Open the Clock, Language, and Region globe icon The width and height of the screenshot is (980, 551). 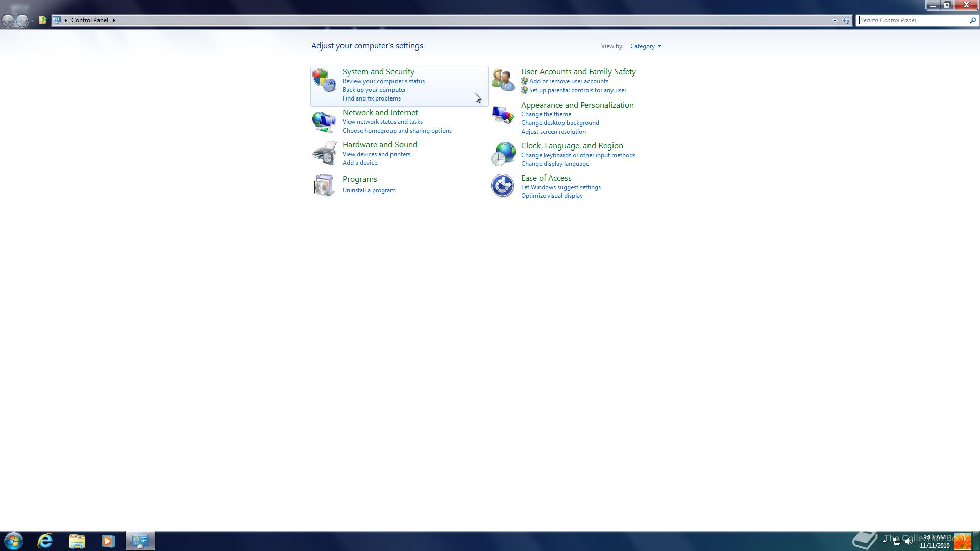[x=503, y=154]
